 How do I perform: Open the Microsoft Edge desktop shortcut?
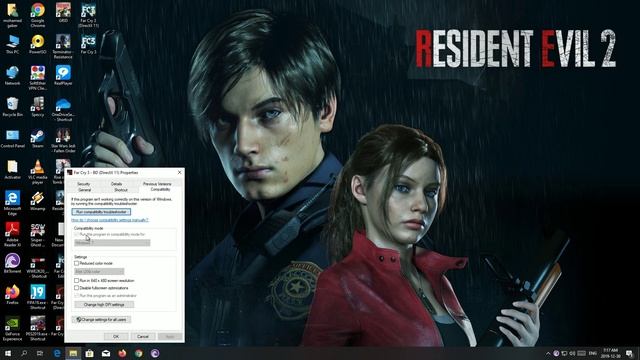12,203
